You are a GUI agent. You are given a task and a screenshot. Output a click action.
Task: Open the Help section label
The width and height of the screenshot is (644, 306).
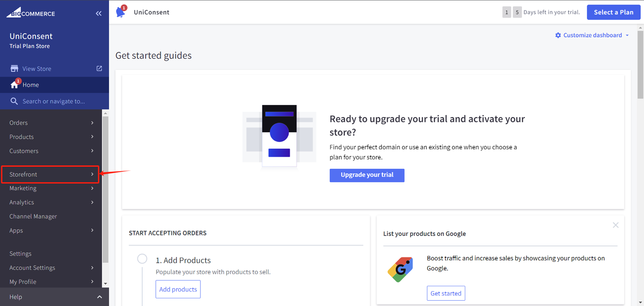16,297
